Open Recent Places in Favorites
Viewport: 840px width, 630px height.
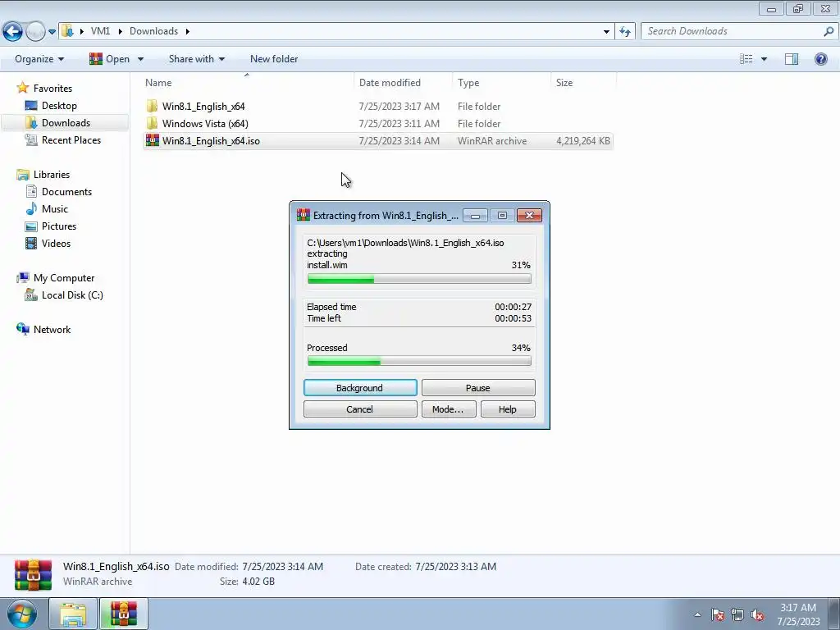pos(71,139)
